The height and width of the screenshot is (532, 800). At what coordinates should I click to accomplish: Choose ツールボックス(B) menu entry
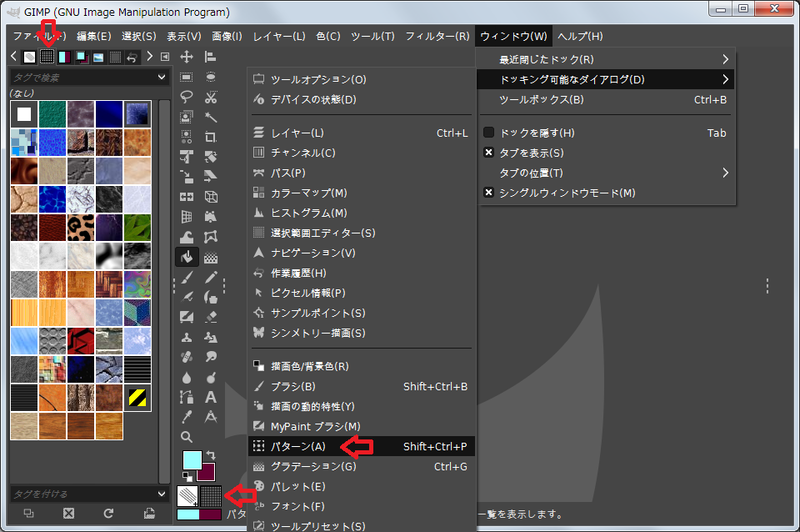click(605, 99)
